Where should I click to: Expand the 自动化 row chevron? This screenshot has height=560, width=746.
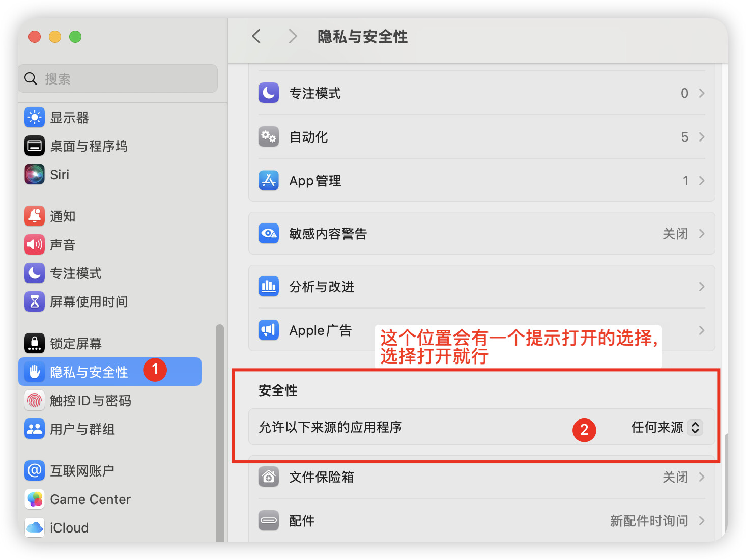coord(702,137)
